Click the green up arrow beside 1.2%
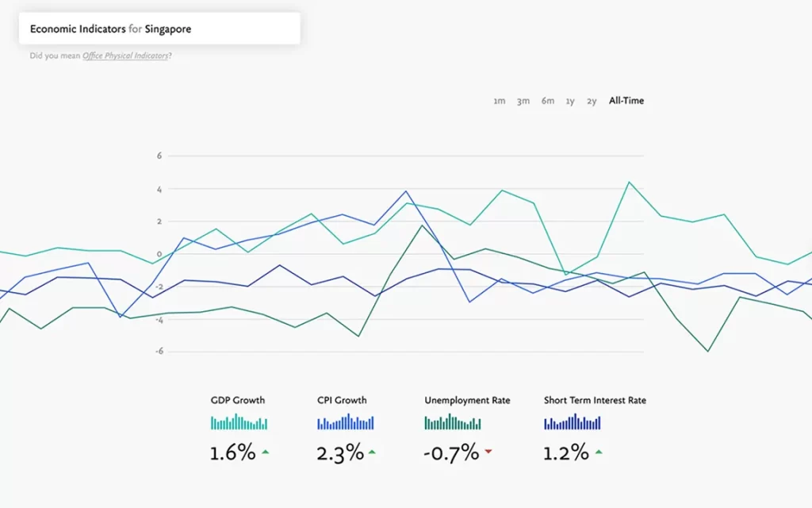This screenshot has width=812, height=508. coord(599,452)
